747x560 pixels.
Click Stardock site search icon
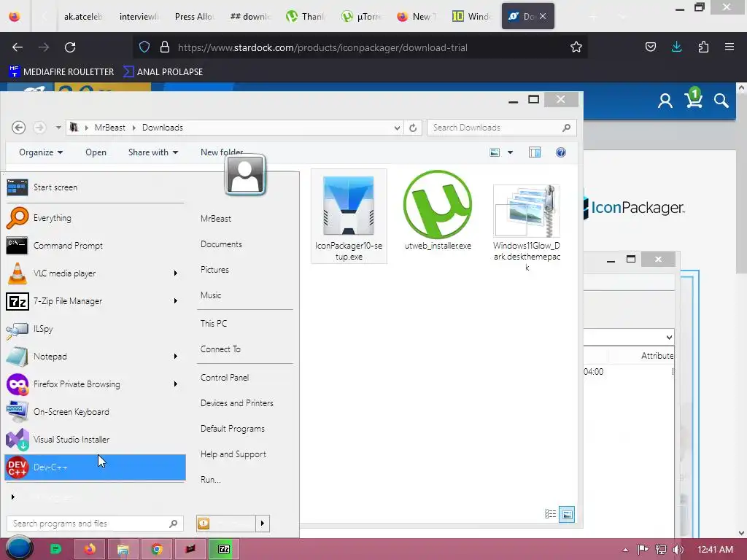point(721,101)
